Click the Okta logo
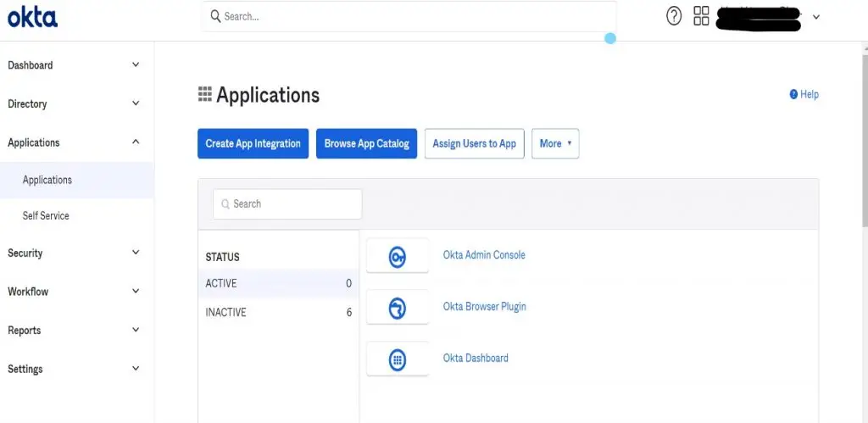Screen dimensions: 868x423 point(32,17)
